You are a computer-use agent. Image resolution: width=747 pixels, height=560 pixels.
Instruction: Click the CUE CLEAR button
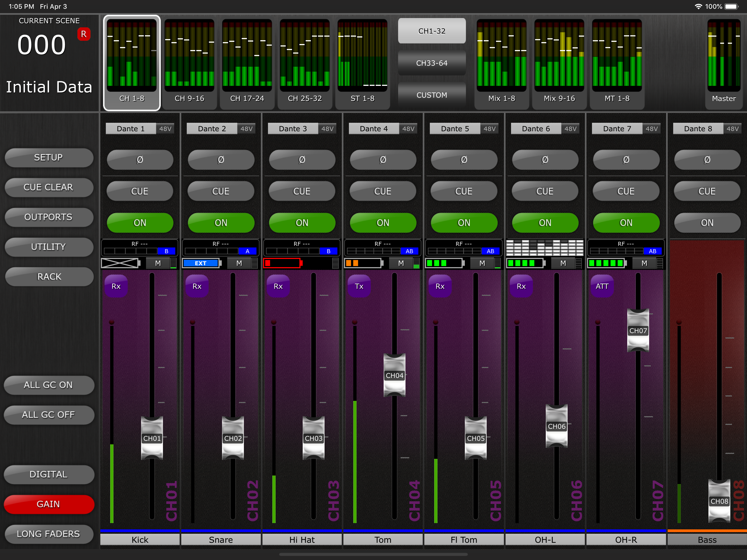(49, 188)
